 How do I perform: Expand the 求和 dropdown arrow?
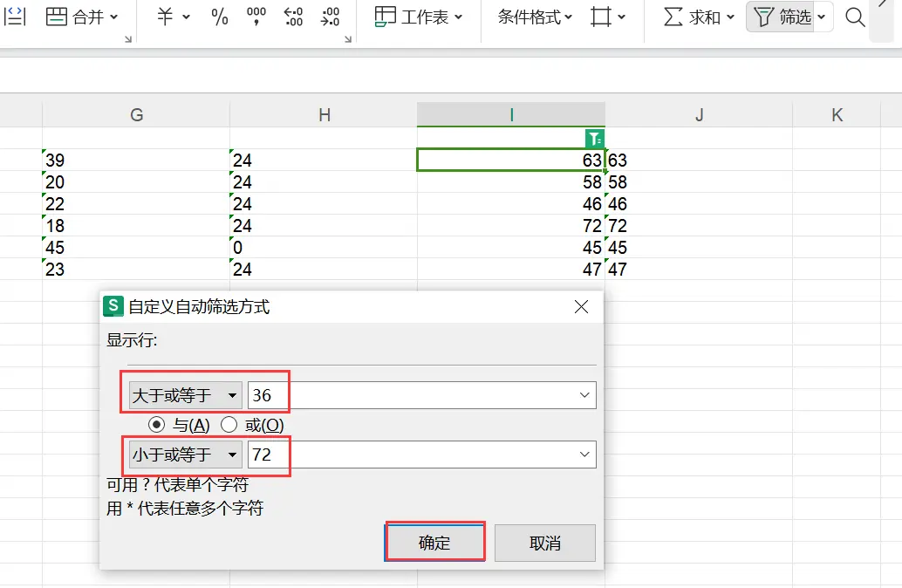click(x=730, y=17)
